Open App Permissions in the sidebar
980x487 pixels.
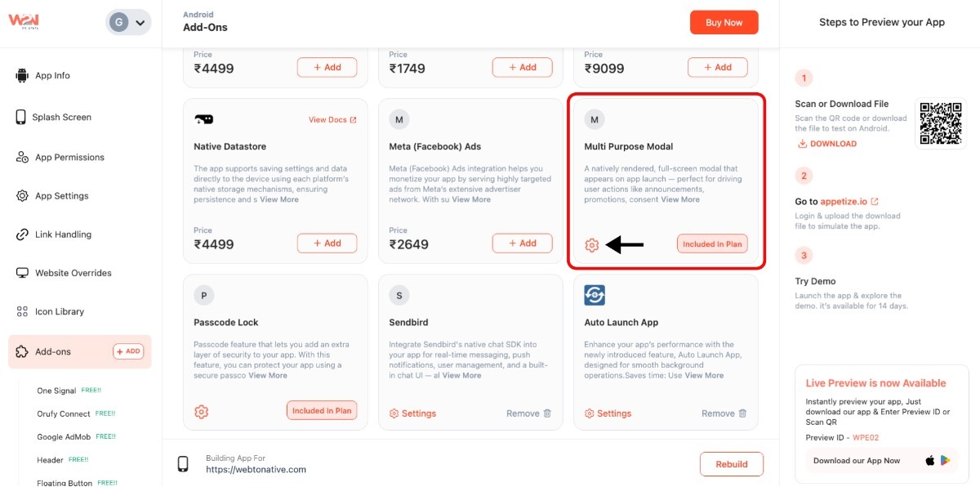pyautogui.click(x=69, y=157)
